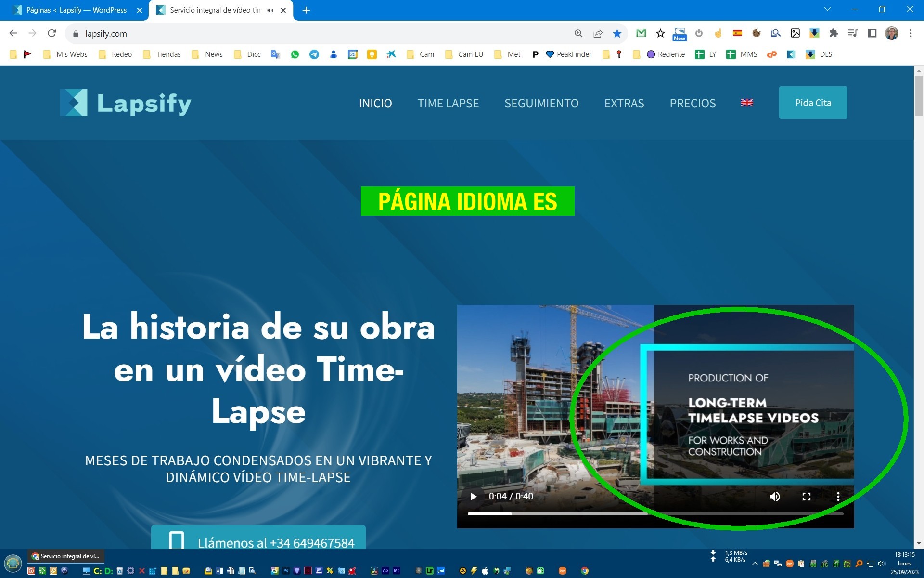
Task: Open the WhatsApp bookmark
Action: point(295,54)
